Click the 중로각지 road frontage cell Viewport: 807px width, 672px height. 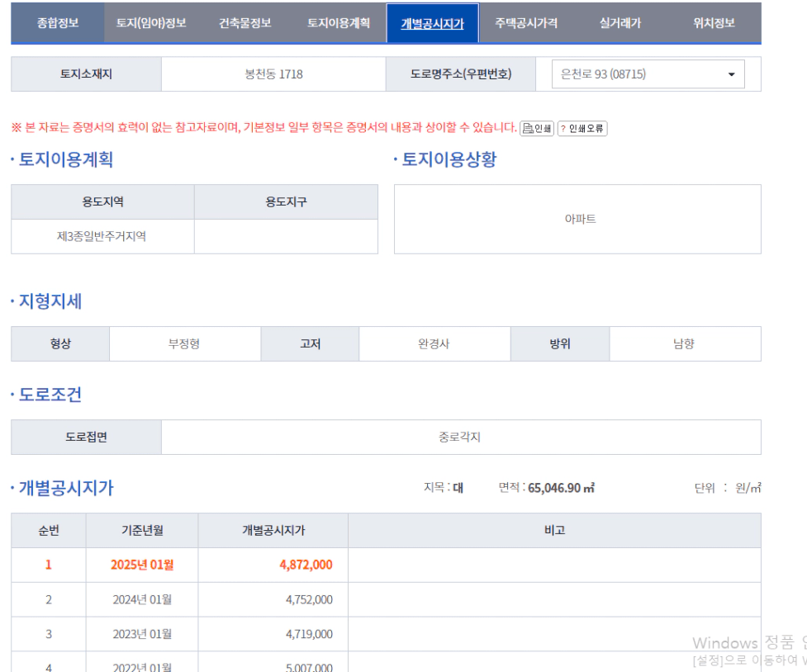460,438
